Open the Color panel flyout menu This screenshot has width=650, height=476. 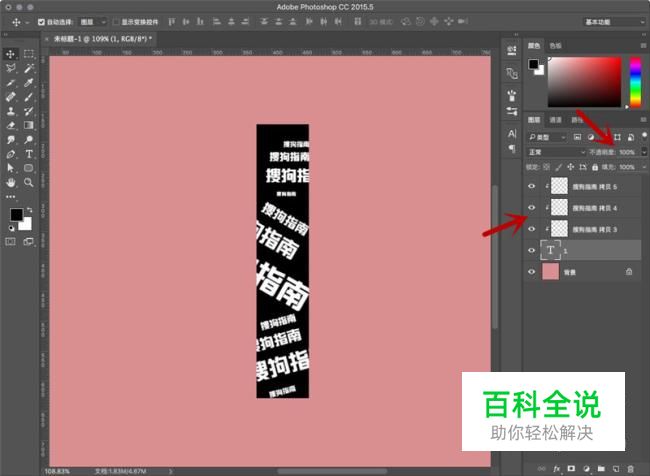click(643, 46)
